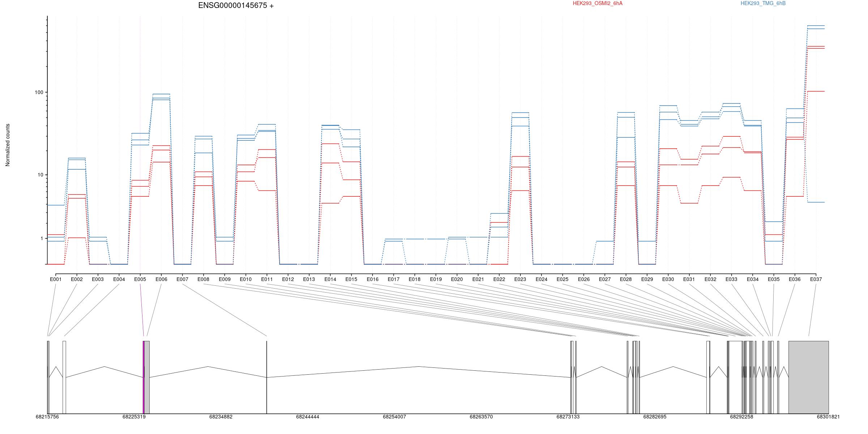Select exon label E025
868x434 pixels.
[562, 279]
